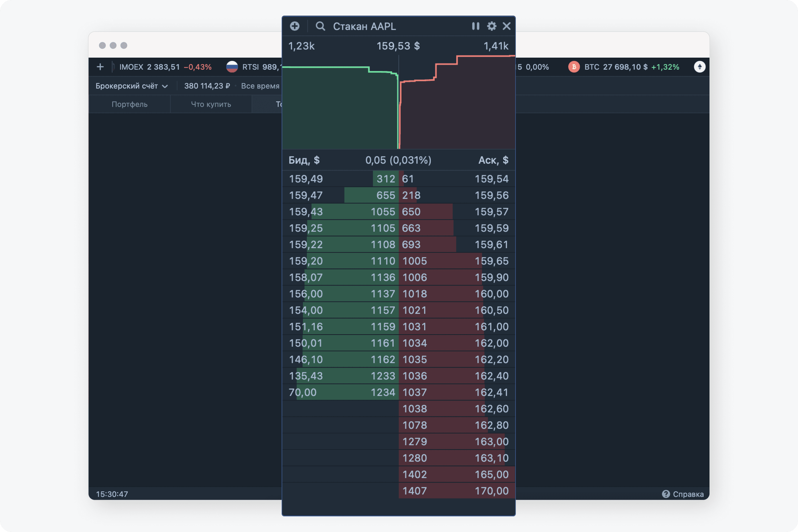798x532 pixels.
Task: Click the ask price 159,54
Action: point(492,179)
